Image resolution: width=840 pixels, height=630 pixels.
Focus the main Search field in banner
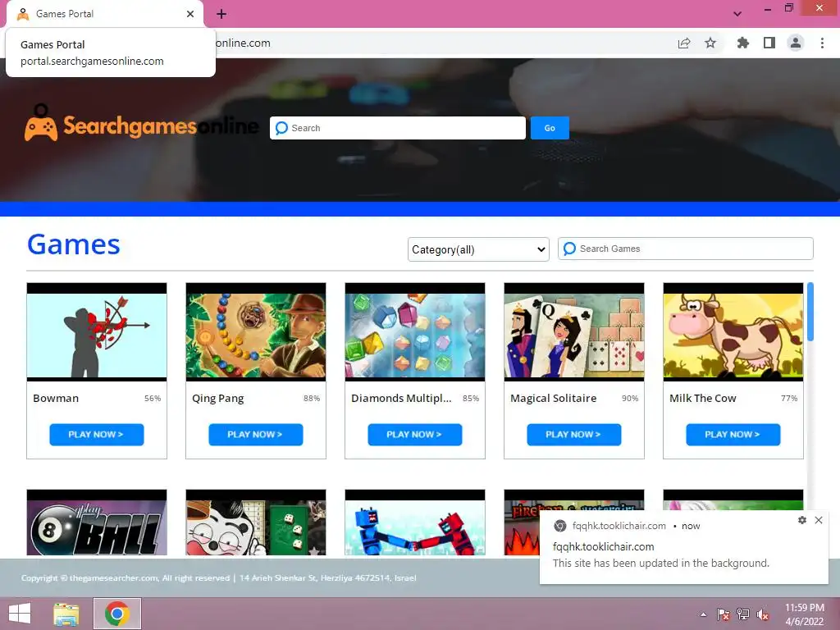tap(398, 128)
